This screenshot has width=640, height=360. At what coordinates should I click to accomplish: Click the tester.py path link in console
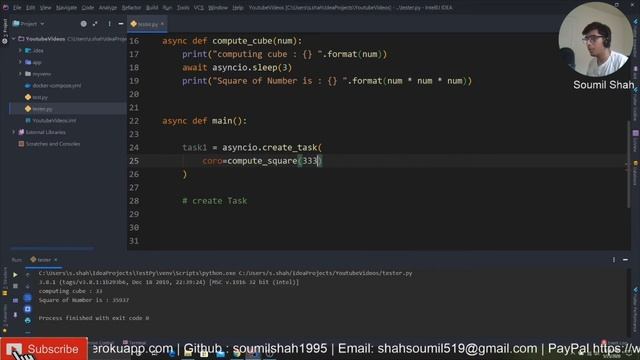click(x=325, y=273)
